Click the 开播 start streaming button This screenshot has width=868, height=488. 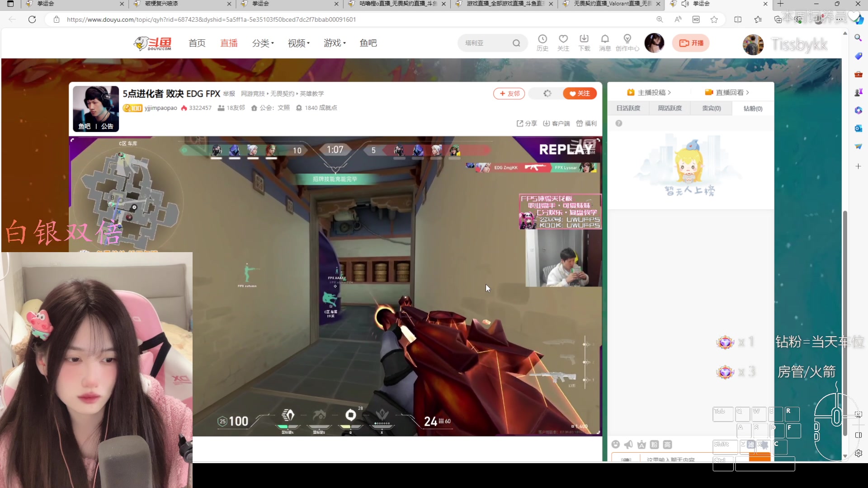691,43
